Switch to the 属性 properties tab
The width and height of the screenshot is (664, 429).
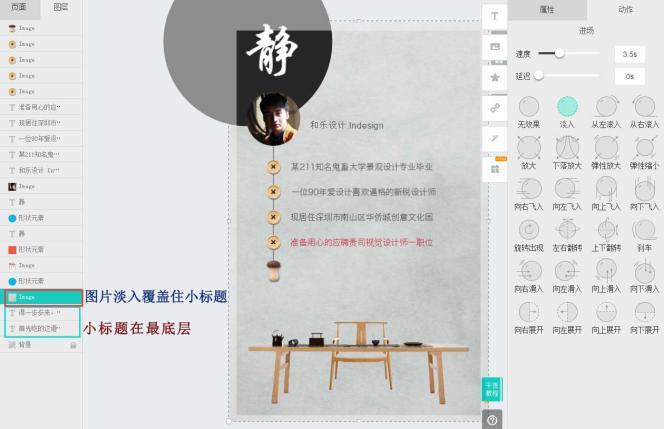tap(547, 9)
